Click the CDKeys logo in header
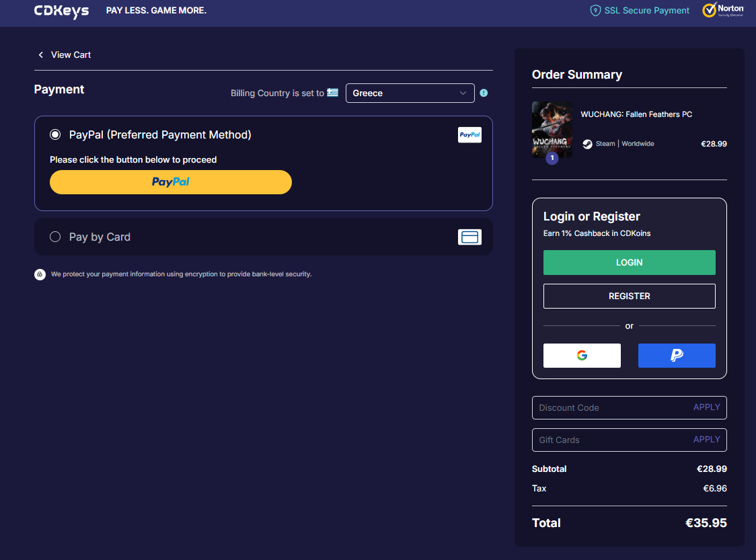The image size is (756, 560). coord(61,11)
